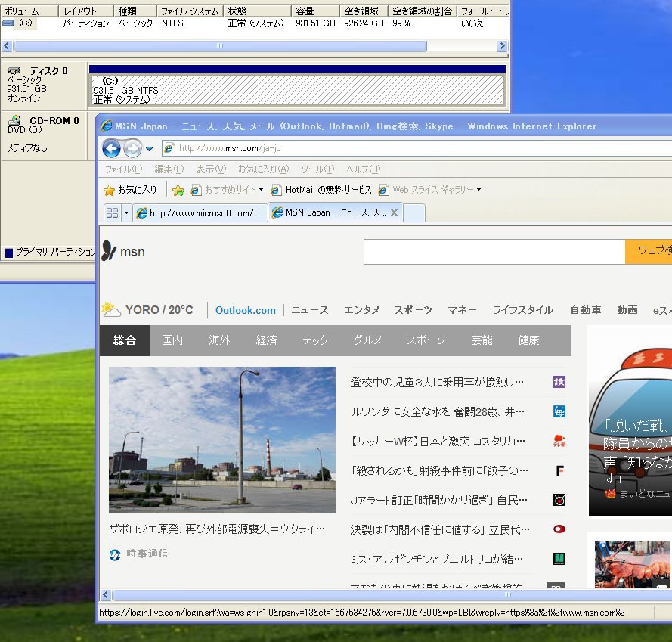Open HotMail の無料サービス favorite

[321, 190]
